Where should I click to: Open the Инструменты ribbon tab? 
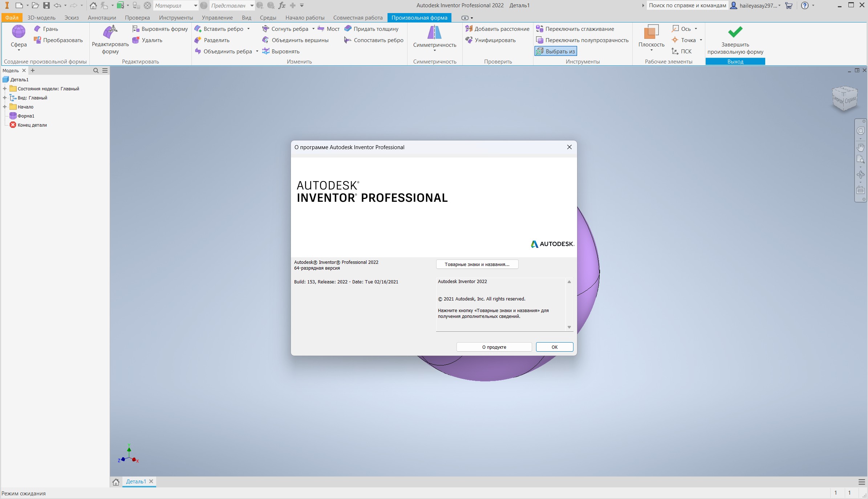176,17
